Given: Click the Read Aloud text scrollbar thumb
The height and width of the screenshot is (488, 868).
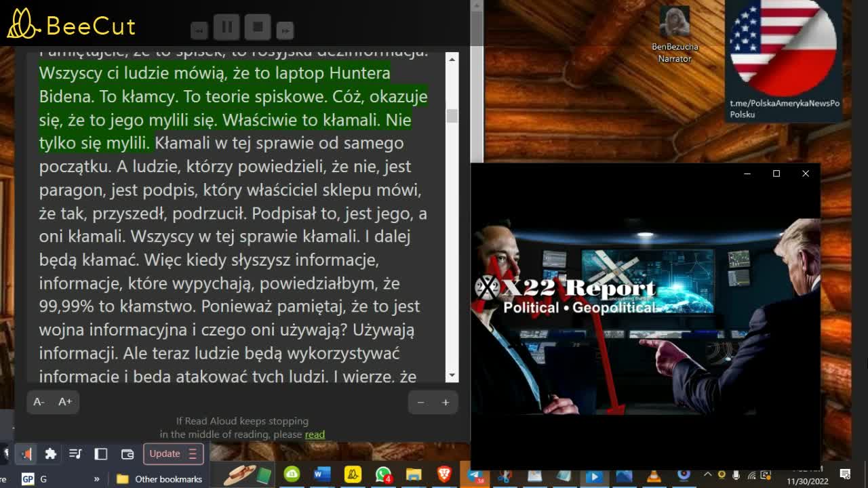Looking at the screenshot, I should click(x=452, y=116).
